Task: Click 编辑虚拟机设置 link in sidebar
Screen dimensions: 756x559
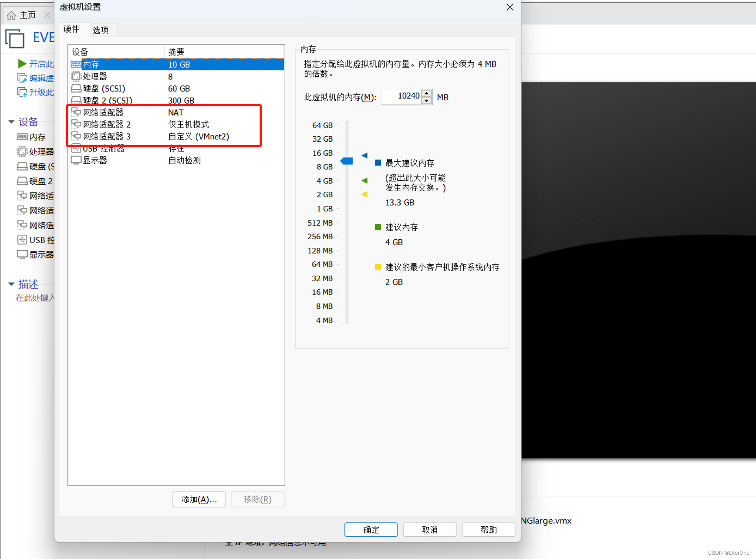Action: click(x=42, y=78)
